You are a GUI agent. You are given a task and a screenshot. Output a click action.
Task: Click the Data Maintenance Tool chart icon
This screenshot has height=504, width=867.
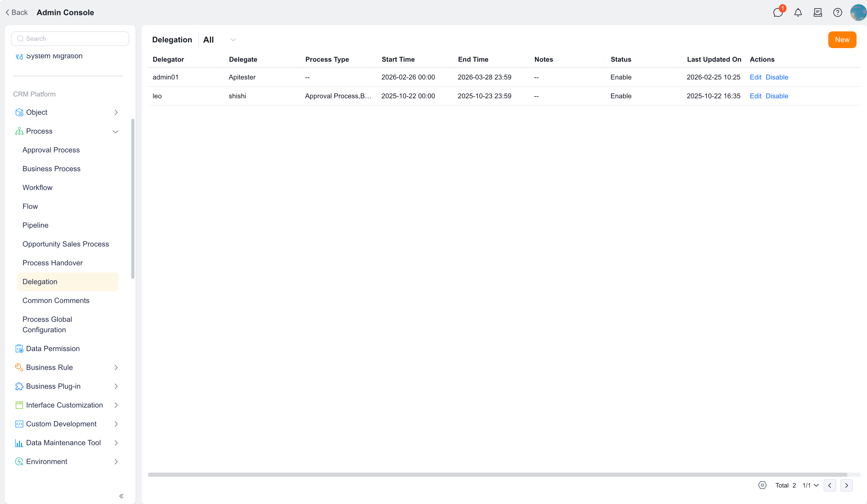19,443
